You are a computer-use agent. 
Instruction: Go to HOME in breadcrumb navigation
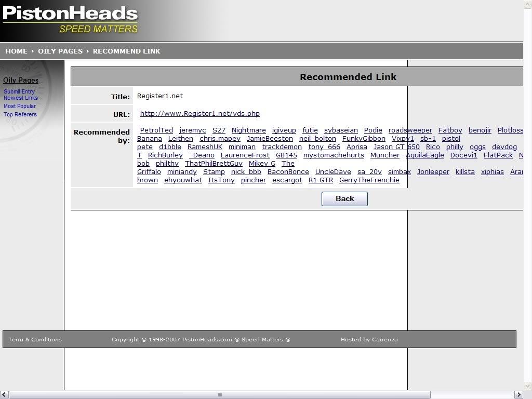point(16,51)
